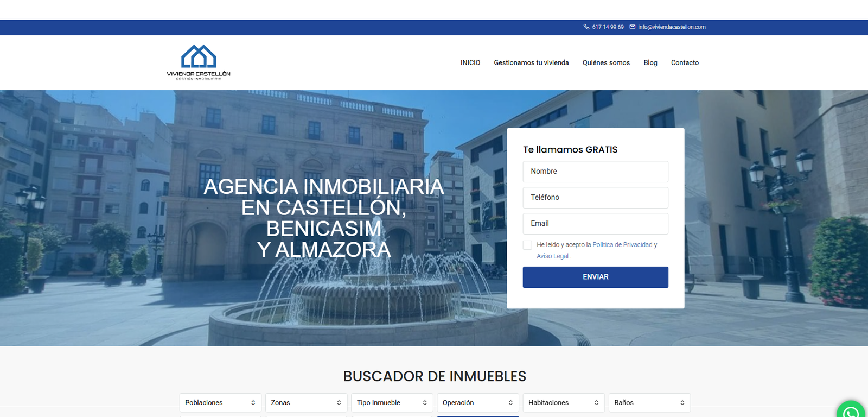This screenshot has width=868, height=417.
Task: Expand the Poblaciones dropdown
Action: coord(220,402)
